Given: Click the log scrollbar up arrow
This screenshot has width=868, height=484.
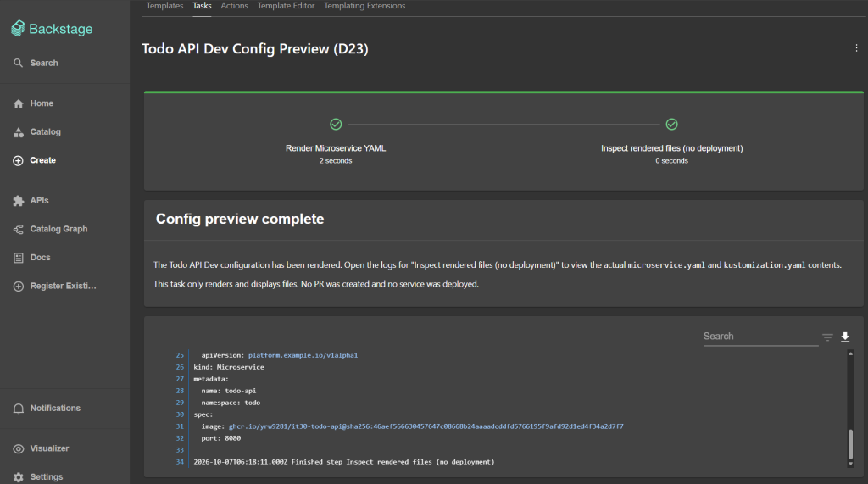Looking at the screenshot, I should point(851,353).
